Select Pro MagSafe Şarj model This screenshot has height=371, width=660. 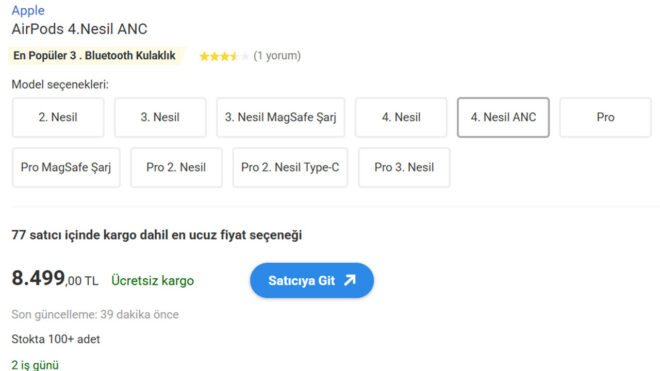(66, 168)
